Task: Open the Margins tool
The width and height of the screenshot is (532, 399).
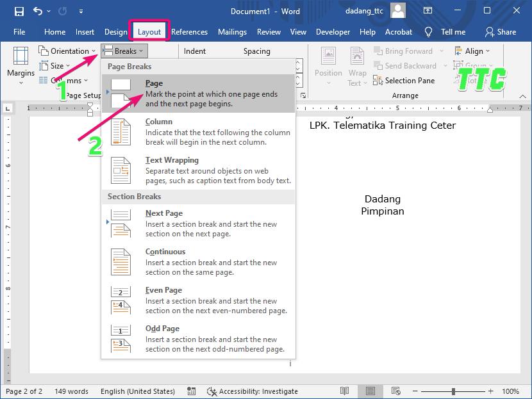Action: pos(21,65)
